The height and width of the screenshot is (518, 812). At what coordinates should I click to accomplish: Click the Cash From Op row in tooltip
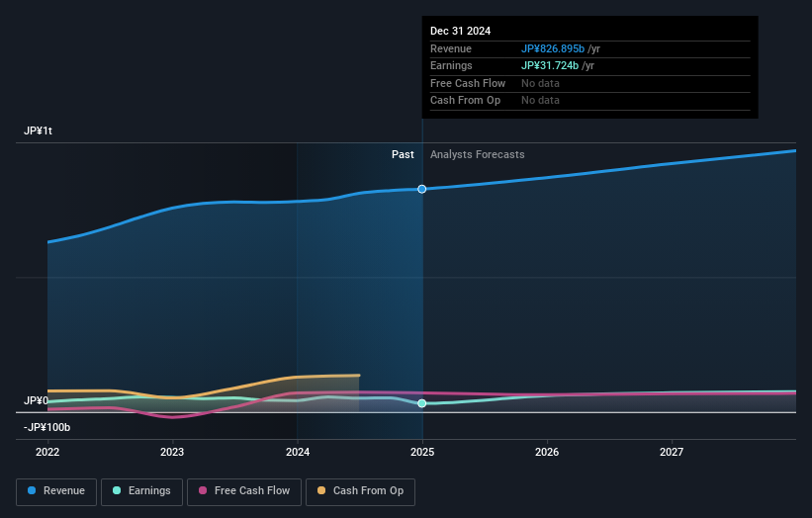pos(589,101)
